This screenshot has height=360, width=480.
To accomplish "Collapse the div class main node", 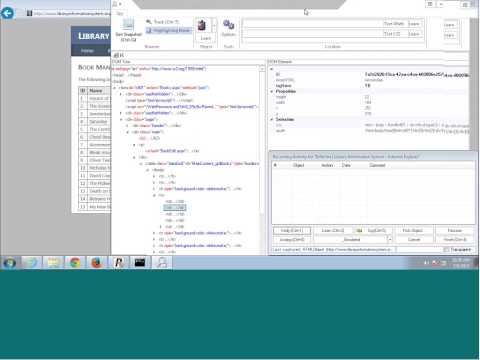I will (x=127, y=132).
